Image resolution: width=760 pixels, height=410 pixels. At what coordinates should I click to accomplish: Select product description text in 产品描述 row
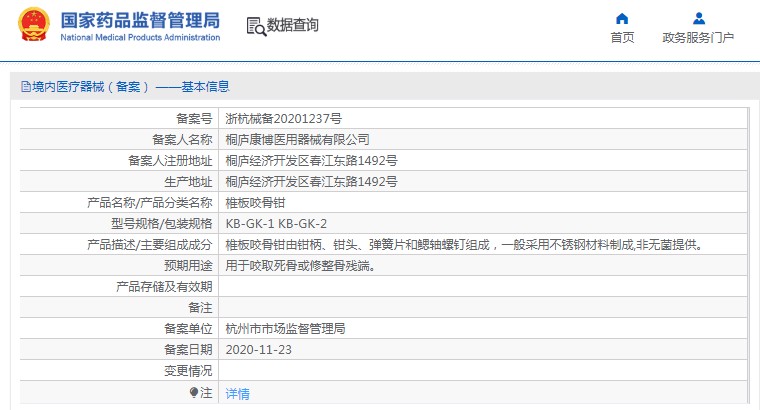click(464, 245)
